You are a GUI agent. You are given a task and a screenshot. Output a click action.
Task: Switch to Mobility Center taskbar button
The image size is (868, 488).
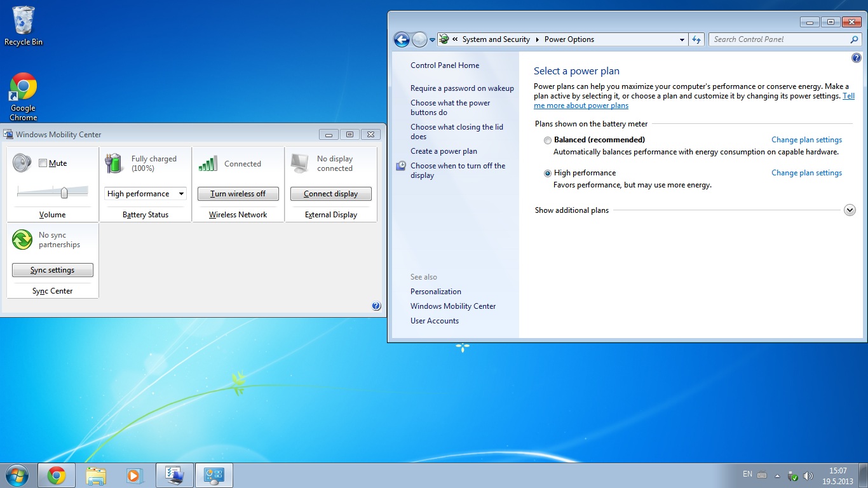[x=174, y=475]
